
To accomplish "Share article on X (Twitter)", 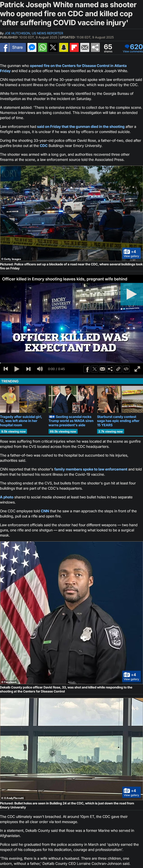I will [x=53, y=47].
